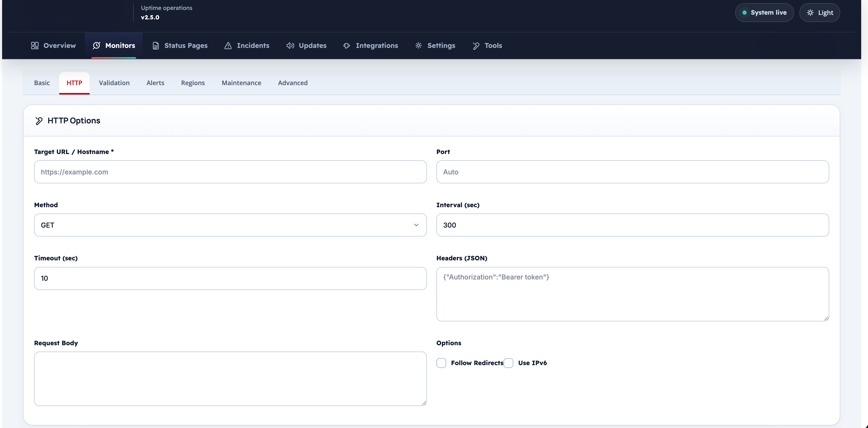Click the Incidents warning triangle icon
Viewport: 868px width, 428px height.
click(x=228, y=46)
